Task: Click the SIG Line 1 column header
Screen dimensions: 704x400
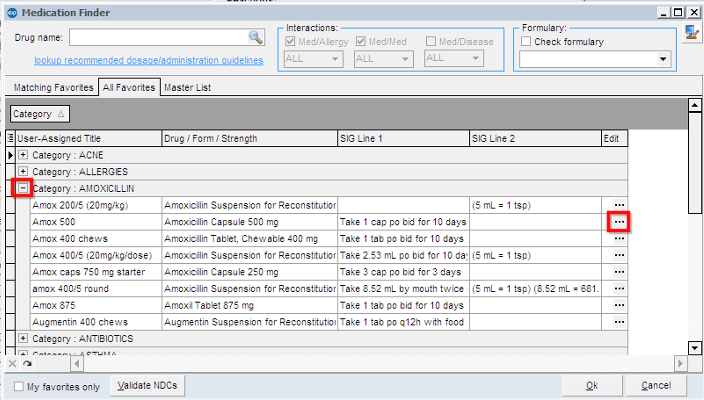Action: point(403,138)
